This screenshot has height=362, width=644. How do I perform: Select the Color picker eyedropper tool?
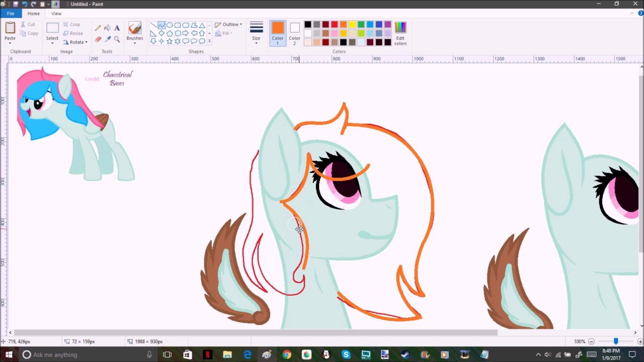(107, 39)
